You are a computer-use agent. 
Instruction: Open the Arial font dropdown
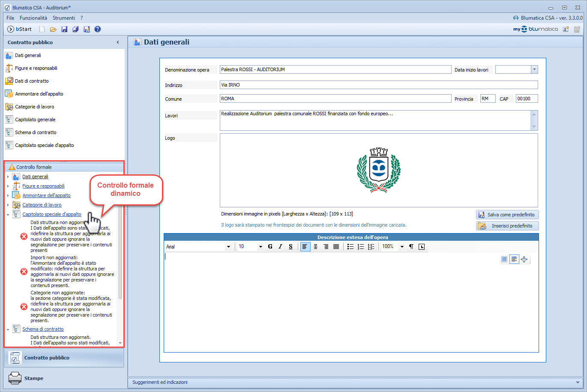(x=228, y=246)
